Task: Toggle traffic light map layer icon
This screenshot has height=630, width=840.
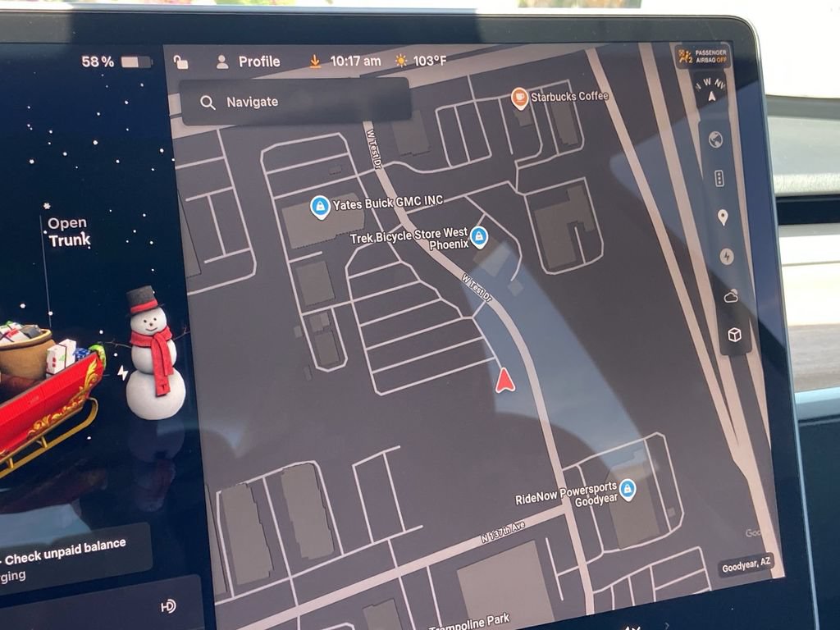Action: [719, 178]
